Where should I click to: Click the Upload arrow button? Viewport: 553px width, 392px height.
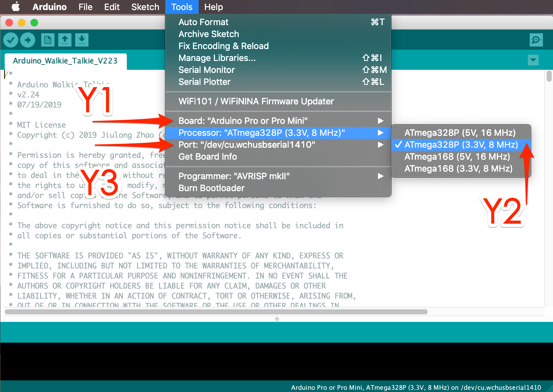[x=28, y=40]
